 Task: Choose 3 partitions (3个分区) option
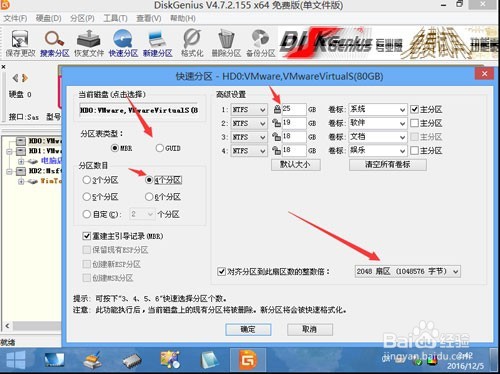tap(87, 180)
